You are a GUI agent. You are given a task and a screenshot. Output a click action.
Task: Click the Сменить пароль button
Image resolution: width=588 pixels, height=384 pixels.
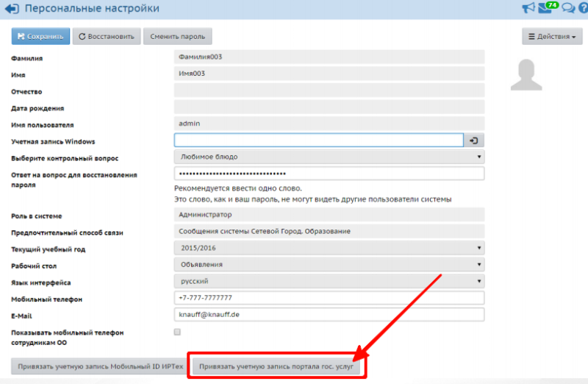(177, 36)
